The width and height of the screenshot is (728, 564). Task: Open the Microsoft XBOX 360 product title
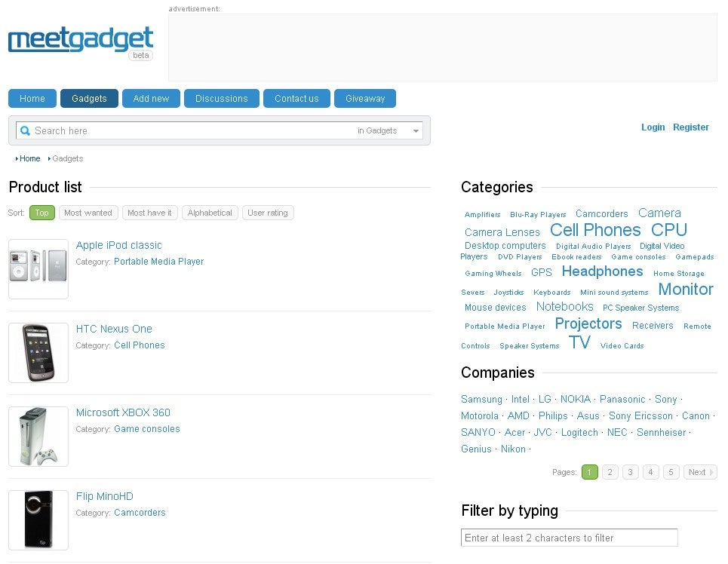point(123,412)
